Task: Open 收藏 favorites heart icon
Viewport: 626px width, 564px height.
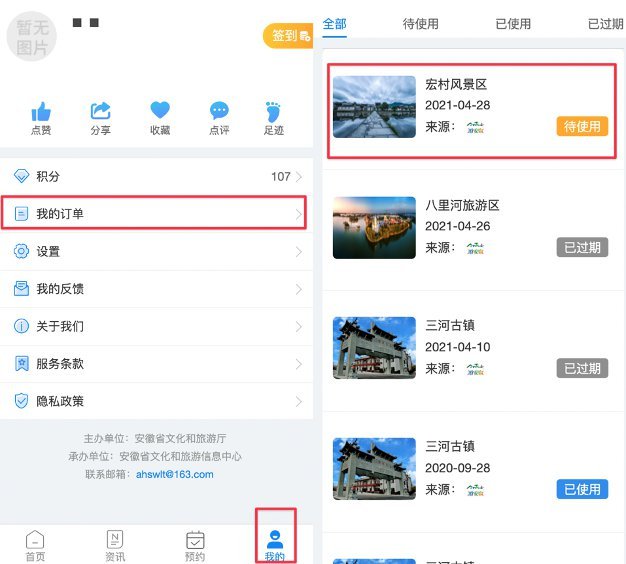Action: pyautogui.click(x=160, y=111)
